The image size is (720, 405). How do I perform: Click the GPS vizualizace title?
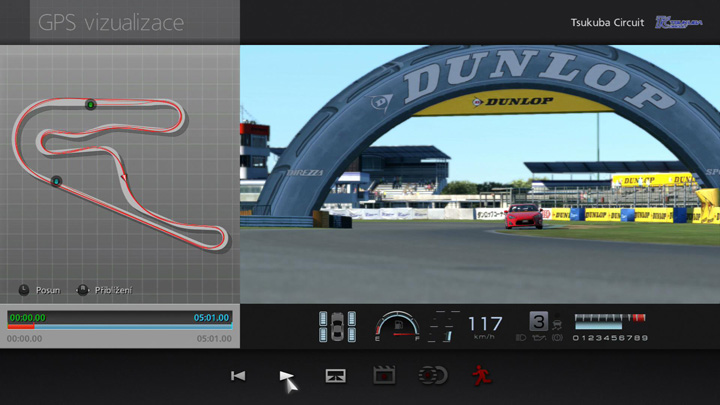[111, 22]
